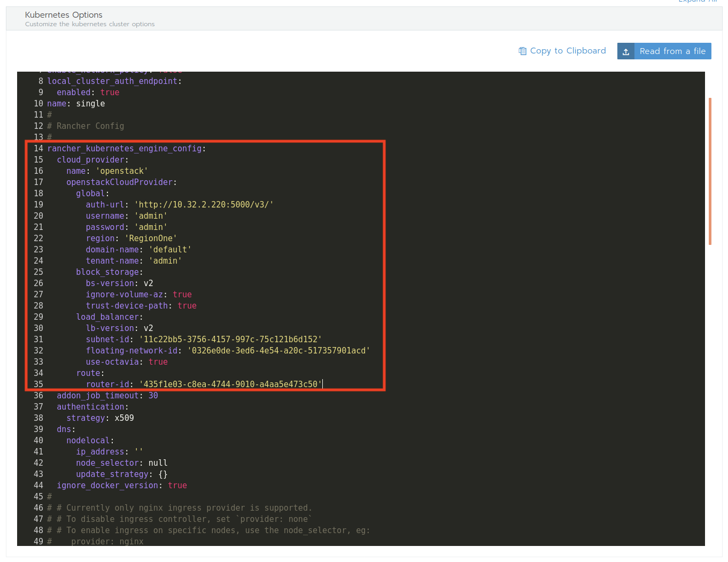Click the use-octavia true line

127,362
